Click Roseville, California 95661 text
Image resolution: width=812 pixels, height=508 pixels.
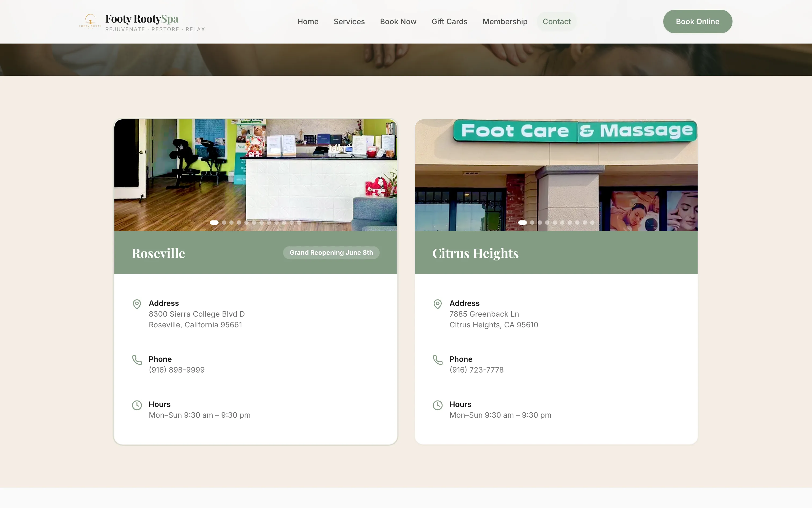pyautogui.click(x=195, y=325)
